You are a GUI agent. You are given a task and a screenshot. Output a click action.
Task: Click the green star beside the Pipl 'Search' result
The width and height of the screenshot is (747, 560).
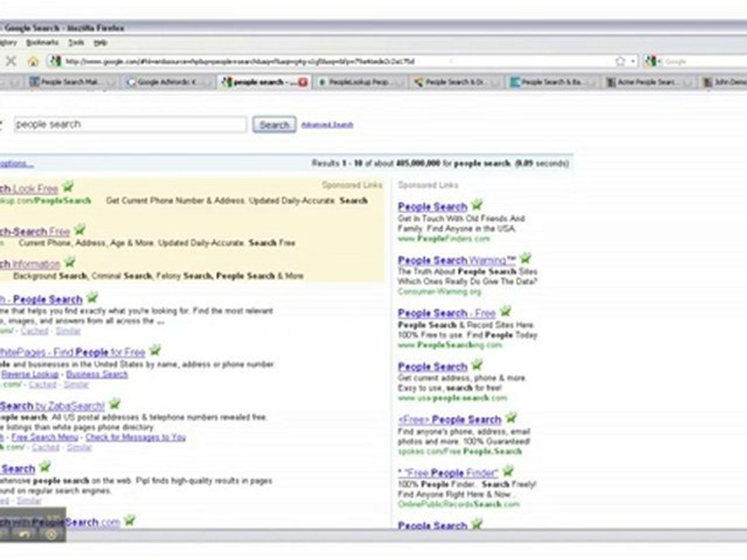coord(45,467)
